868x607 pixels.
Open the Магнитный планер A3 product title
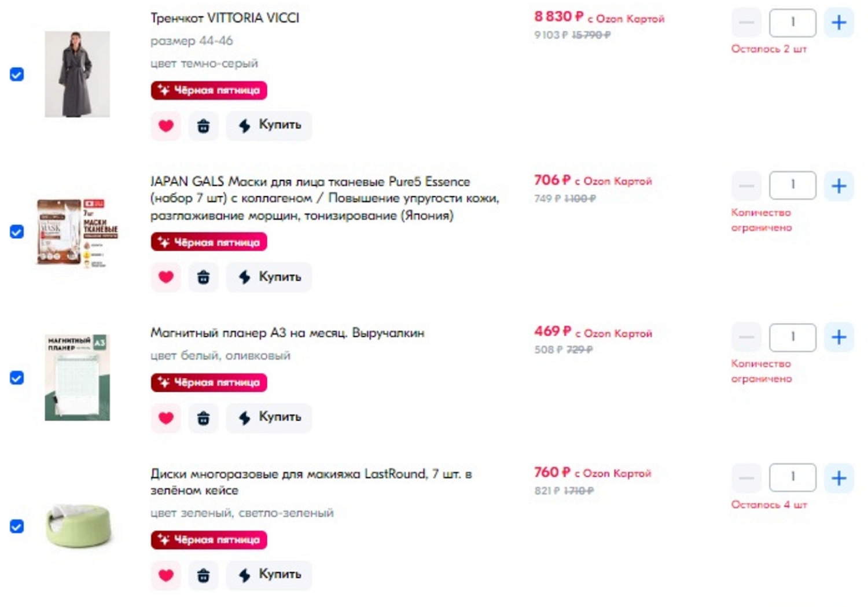click(x=288, y=333)
